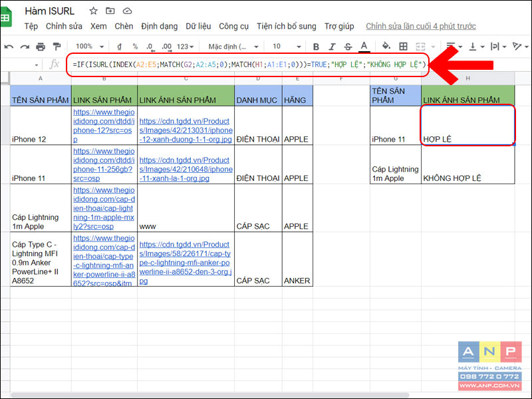Open the Xem menu
The height and width of the screenshot is (399, 532).
click(x=98, y=26)
